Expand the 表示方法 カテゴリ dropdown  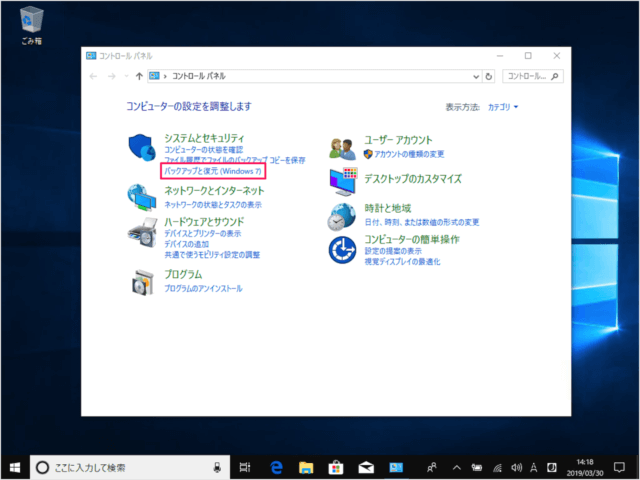coord(502,106)
